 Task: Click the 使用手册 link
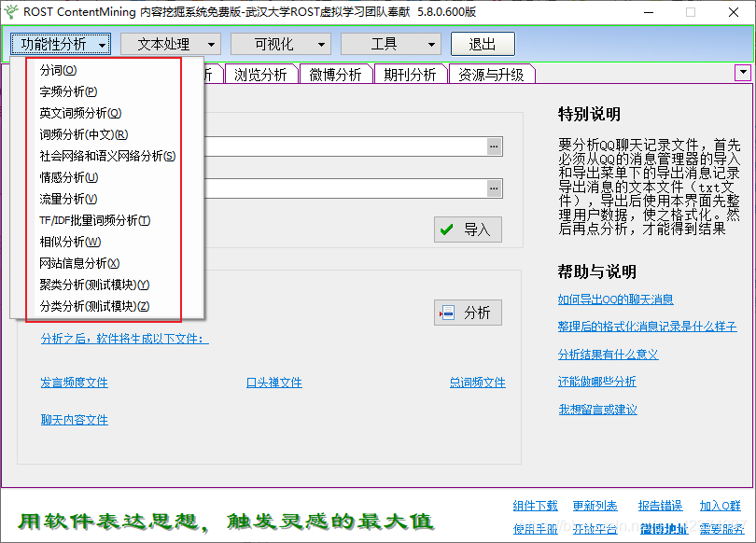pyautogui.click(x=535, y=529)
